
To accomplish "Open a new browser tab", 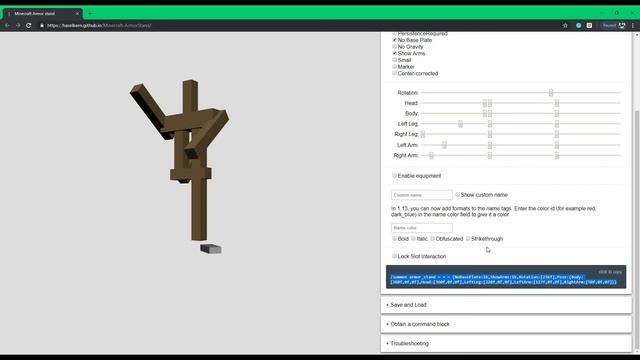I will point(90,14).
